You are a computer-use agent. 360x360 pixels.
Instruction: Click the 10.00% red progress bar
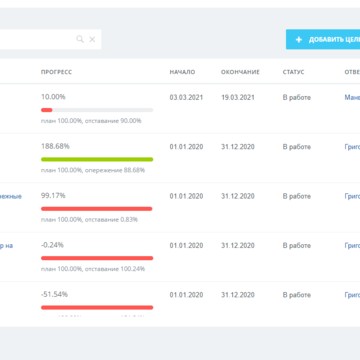[x=97, y=110]
